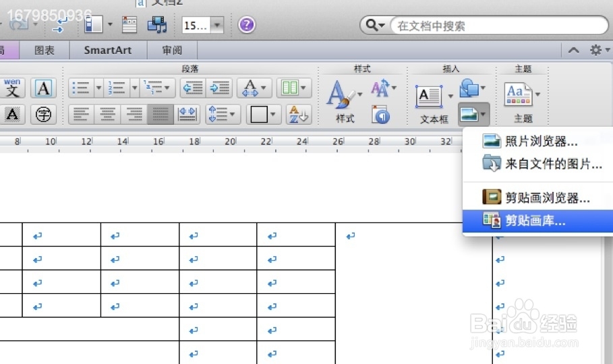Increase paragraph indent
This screenshot has width=613, height=364.
click(220, 88)
